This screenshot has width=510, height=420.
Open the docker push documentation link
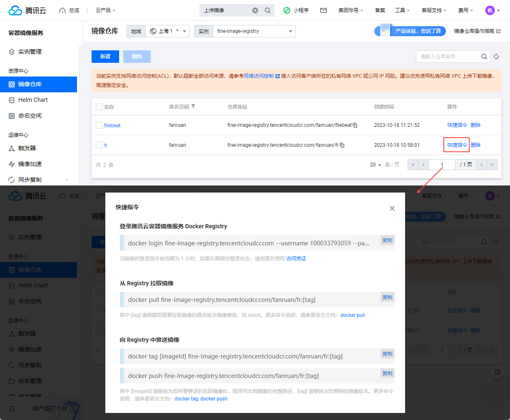(214, 399)
